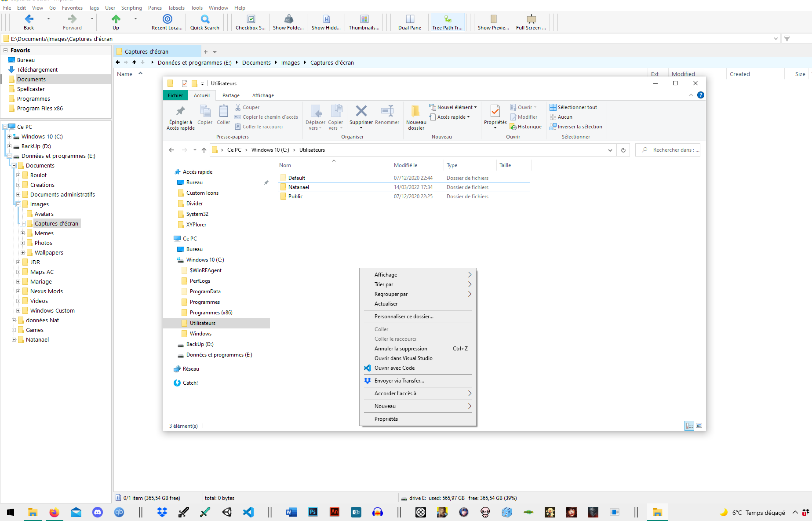Select the Wallpapers folder in the tree
Viewport: 812px width, 521px height.
[x=49, y=252]
